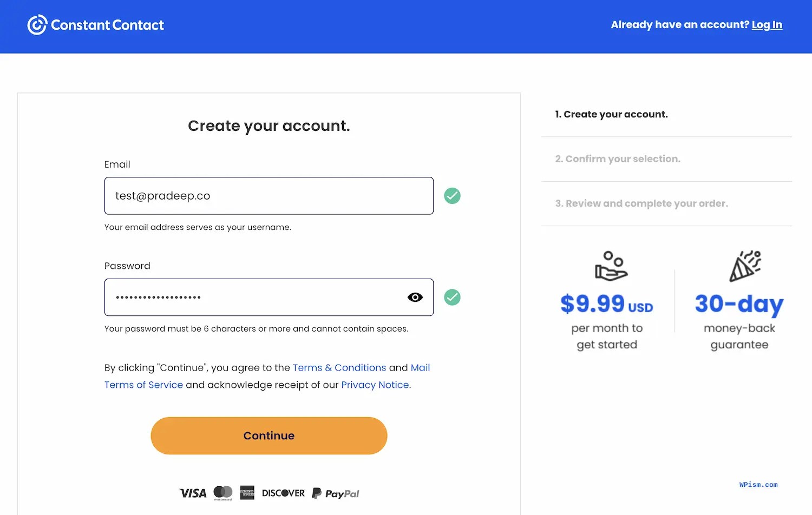The width and height of the screenshot is (812, 515).
Task: Click the green checkmark beside the password field
Action: click(452, 297)
